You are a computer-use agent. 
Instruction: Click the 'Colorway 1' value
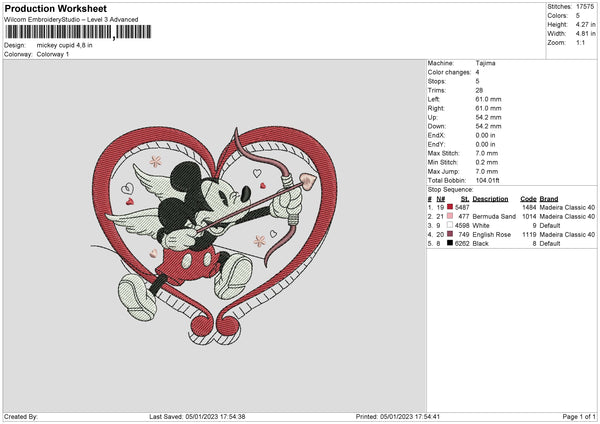click(x=53, y=54)
